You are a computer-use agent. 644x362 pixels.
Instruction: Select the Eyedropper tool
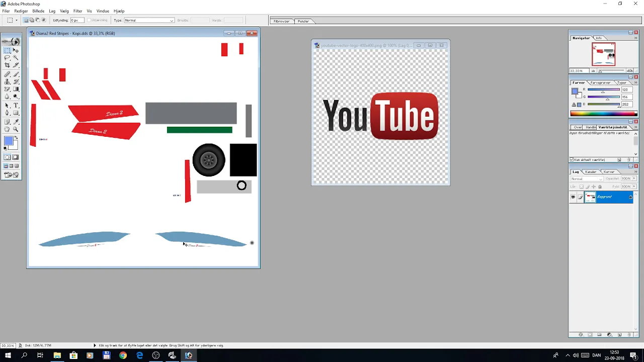click(16, 122)
